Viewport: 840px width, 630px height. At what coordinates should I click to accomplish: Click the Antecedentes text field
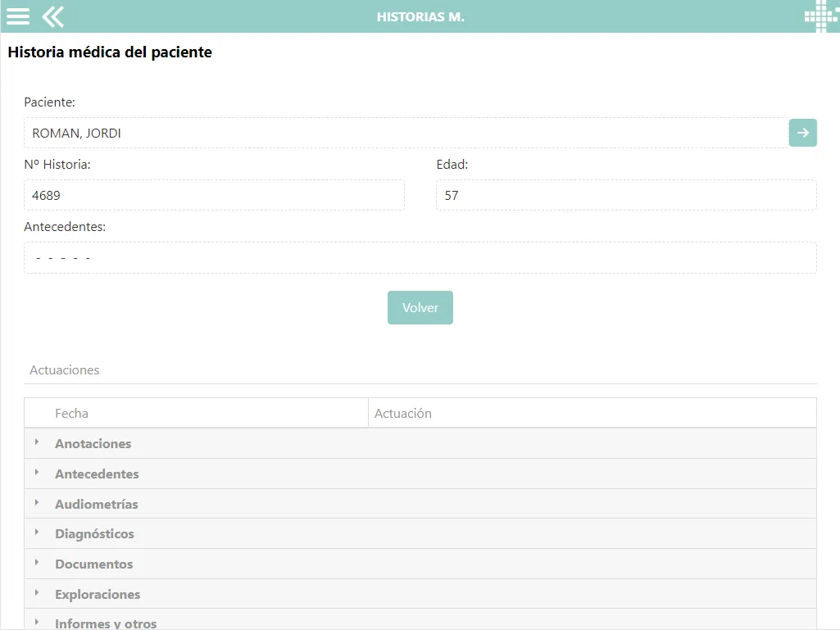(420, 258)
